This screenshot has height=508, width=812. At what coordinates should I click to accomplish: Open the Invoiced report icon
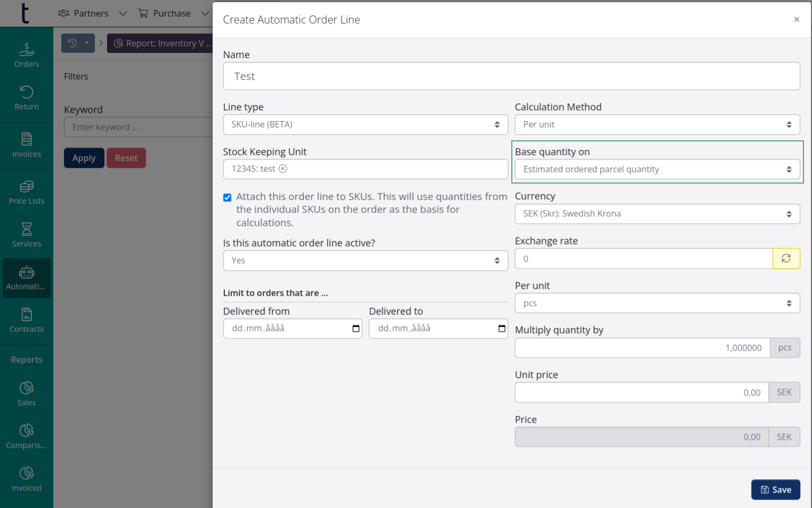pos(26,479)
